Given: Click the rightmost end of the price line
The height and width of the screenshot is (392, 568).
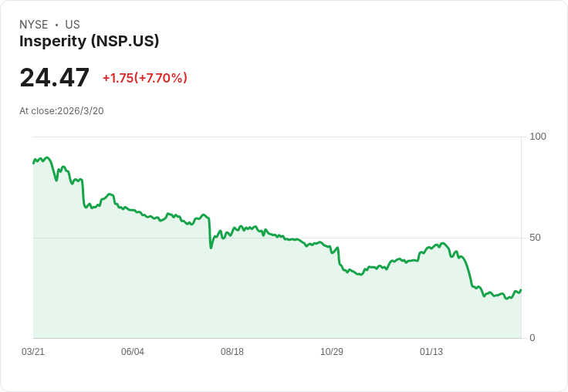Looking at the screenshot, I should [521, 290].
